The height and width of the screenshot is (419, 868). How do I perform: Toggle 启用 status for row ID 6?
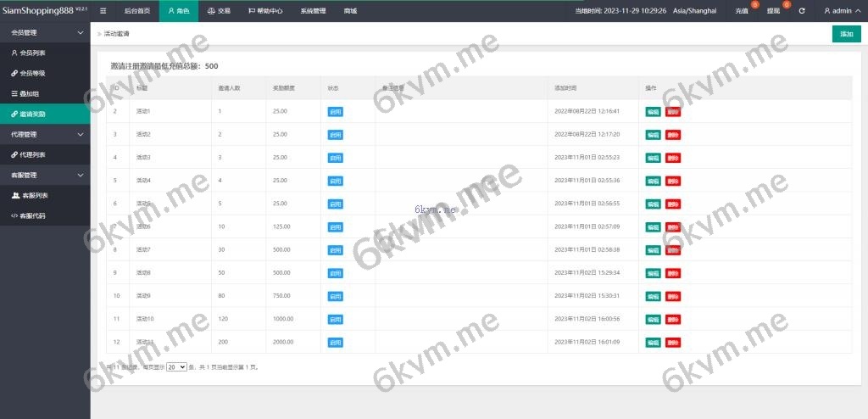pos(335,204)
